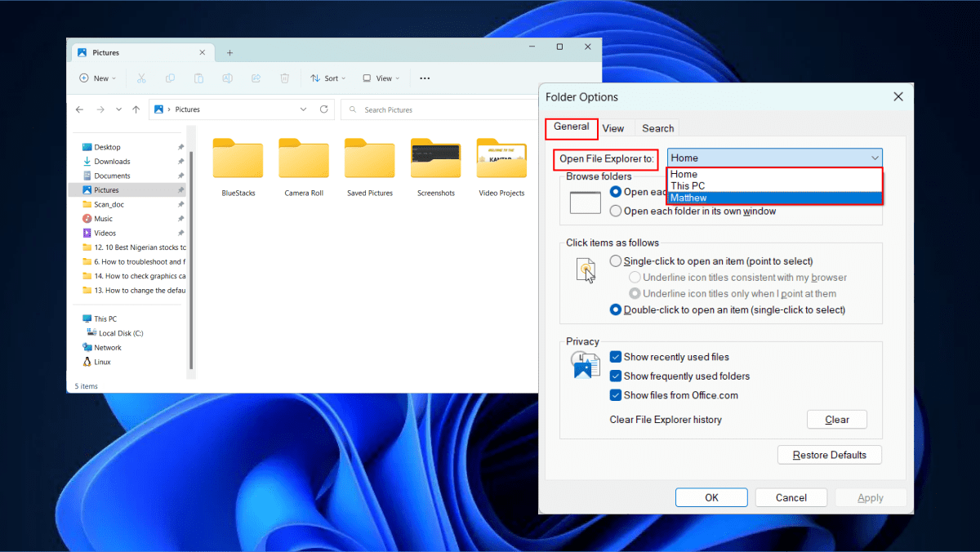Click the Share icon in toolbar
Image resolution: width=980 pixels, height=552 pixels.
coord(256,78)
